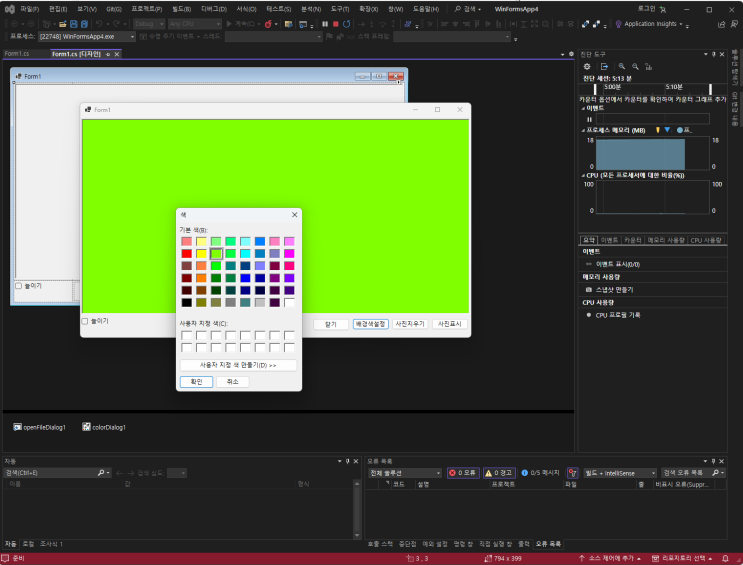Click the diagnostic tools output export icon
This screenshot has width=743, height=565.
coord(604,66)
